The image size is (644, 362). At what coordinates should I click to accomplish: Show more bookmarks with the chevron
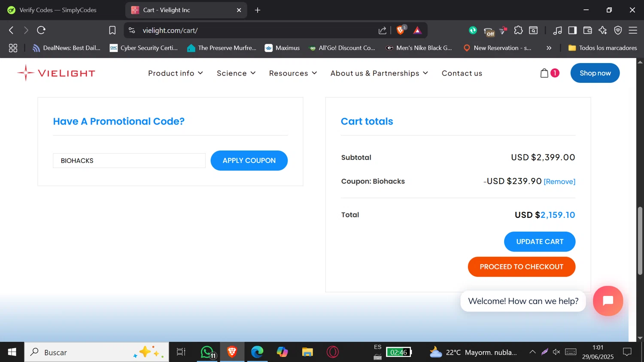coord(549,48)
